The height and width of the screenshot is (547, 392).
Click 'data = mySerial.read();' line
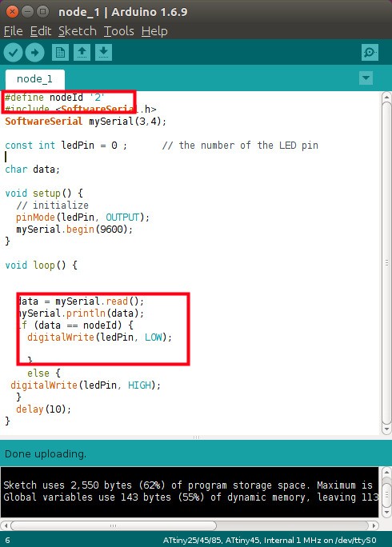tap(81, 301)
